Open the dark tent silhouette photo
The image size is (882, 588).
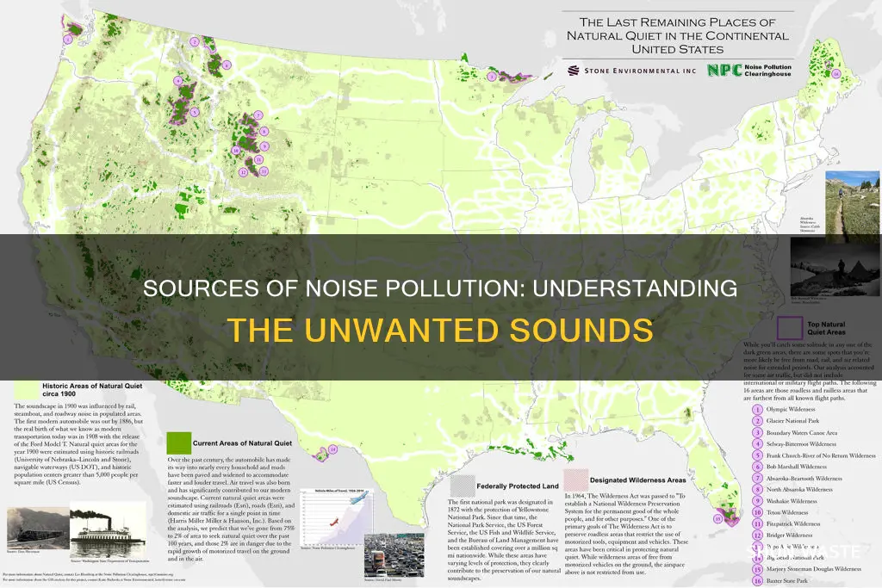click(x=835, y=268)
